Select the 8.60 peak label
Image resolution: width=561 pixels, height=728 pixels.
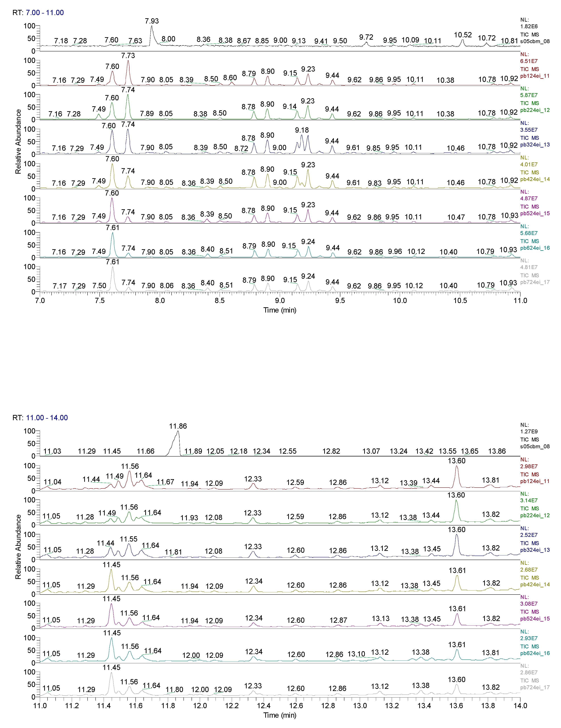coord(230,78)
